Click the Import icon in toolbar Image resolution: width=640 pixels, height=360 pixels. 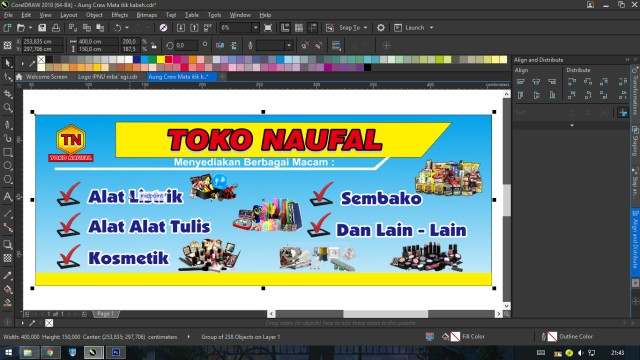180,28
